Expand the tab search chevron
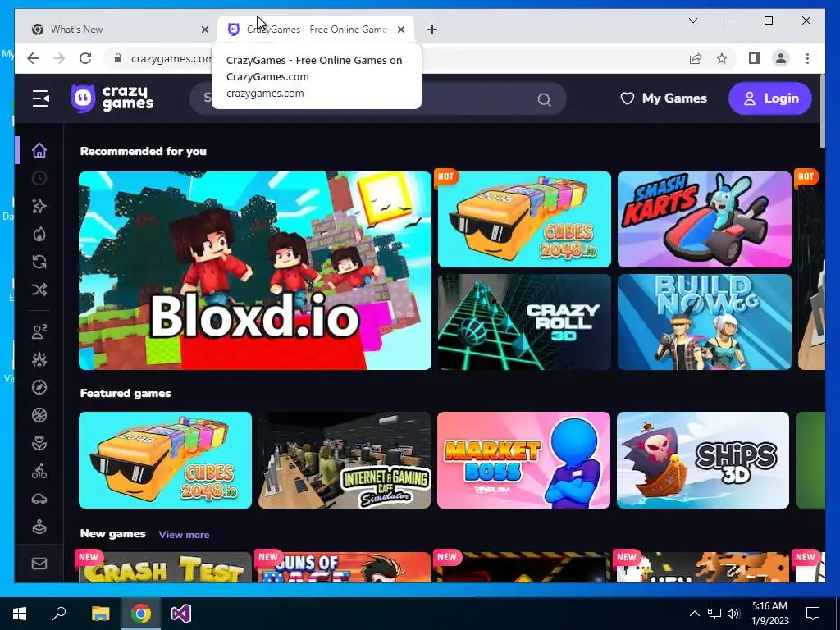 coord(692,21)
